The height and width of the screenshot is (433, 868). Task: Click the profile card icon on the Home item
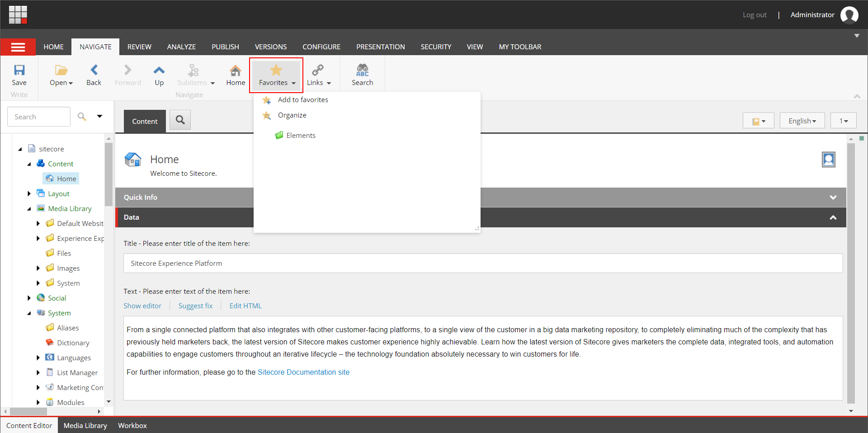tap(829, 160)
